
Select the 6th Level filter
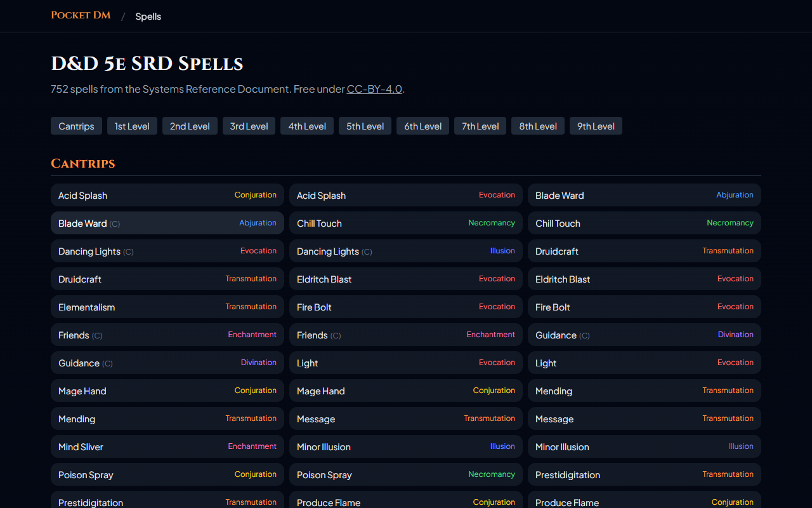click(422, 126)
